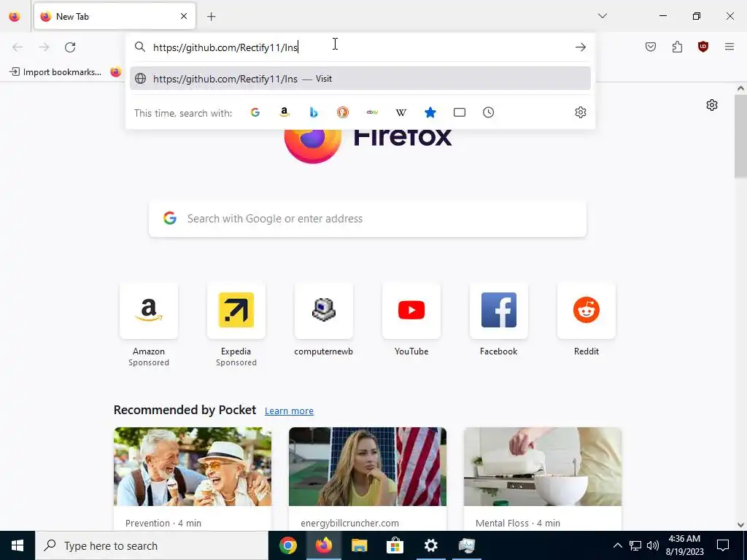Open the energybillcruncher.com article thumbnail
Screen dimensions: 747x560
(368, 467)
